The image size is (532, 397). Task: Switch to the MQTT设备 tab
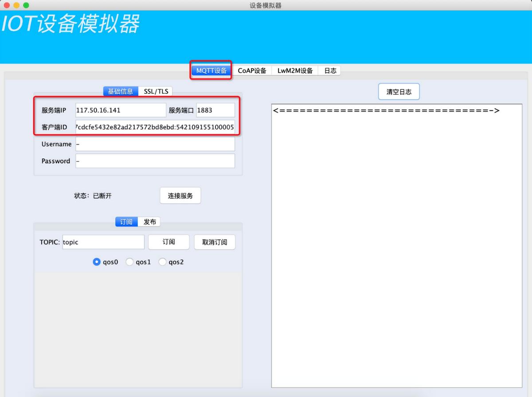pos(211,70)
